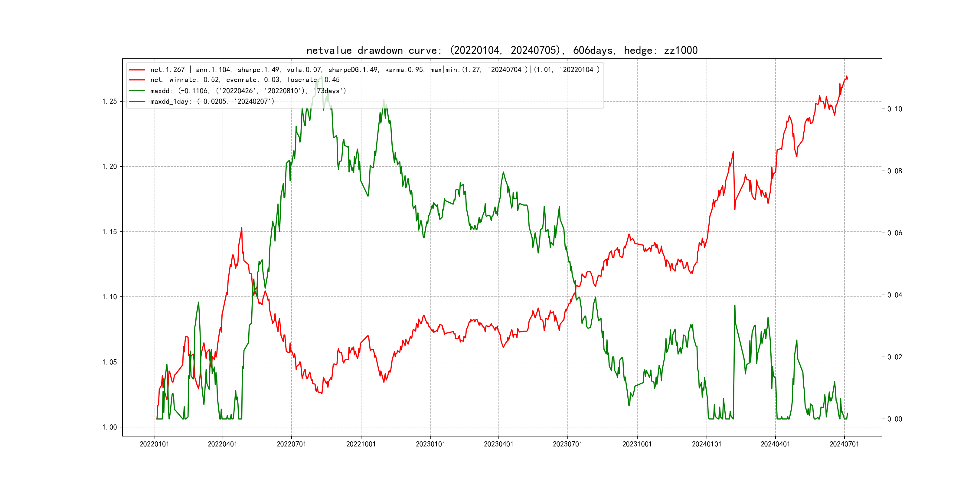Click the red net:1.267 legend line swatch
This screenshot has height=490, width=980.
tap(137, 70)
